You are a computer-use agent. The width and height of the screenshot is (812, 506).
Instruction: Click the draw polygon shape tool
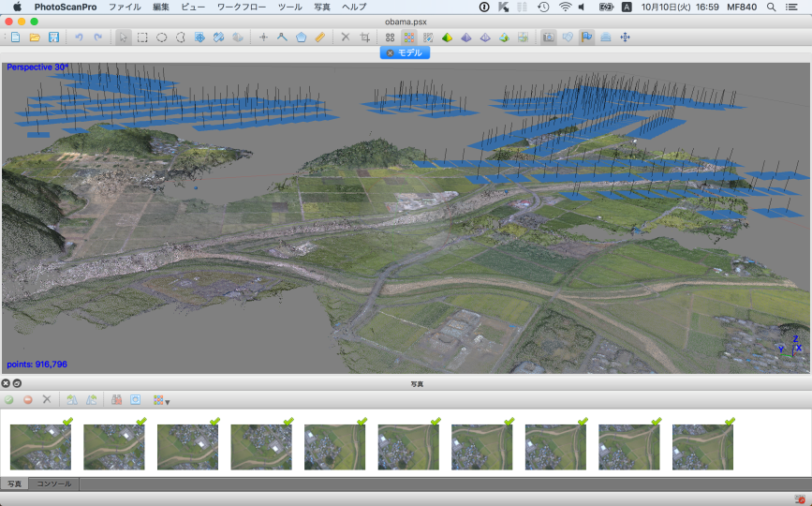click(301, 37)
